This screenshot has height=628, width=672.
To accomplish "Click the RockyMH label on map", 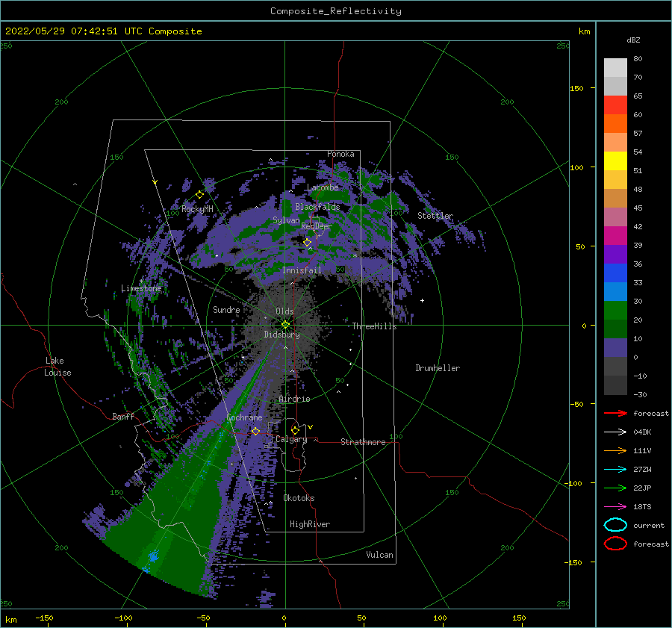I will 197,209.
